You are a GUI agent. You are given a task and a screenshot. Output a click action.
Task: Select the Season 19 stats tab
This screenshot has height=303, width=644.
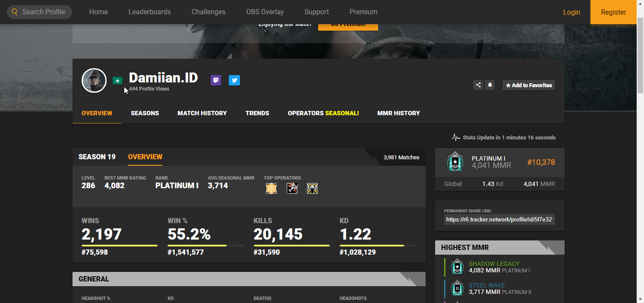(x=97, y=157)
